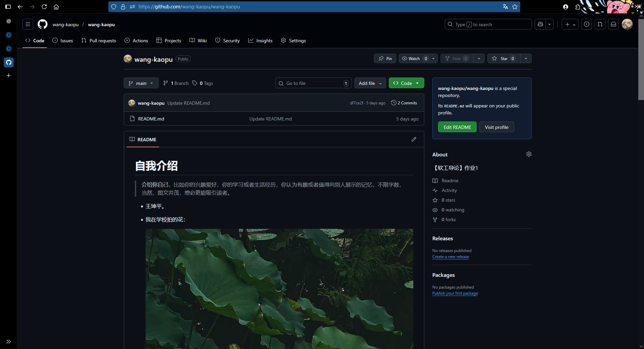Go to GitHub homepage via Octocat logo
The image size is (644, 349).
click(x=43, y=24)
